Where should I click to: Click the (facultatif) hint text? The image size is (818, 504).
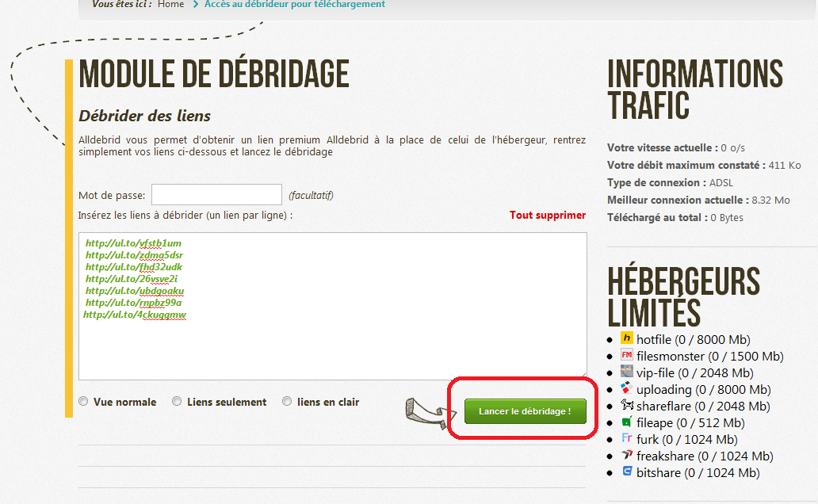point(311,195)
